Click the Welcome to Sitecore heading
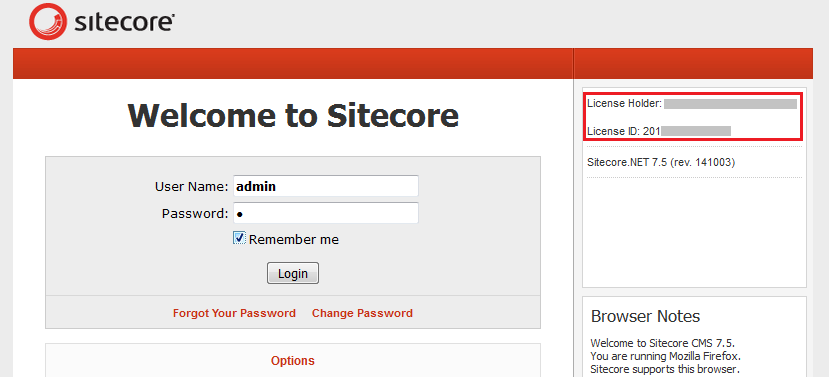 293,115
